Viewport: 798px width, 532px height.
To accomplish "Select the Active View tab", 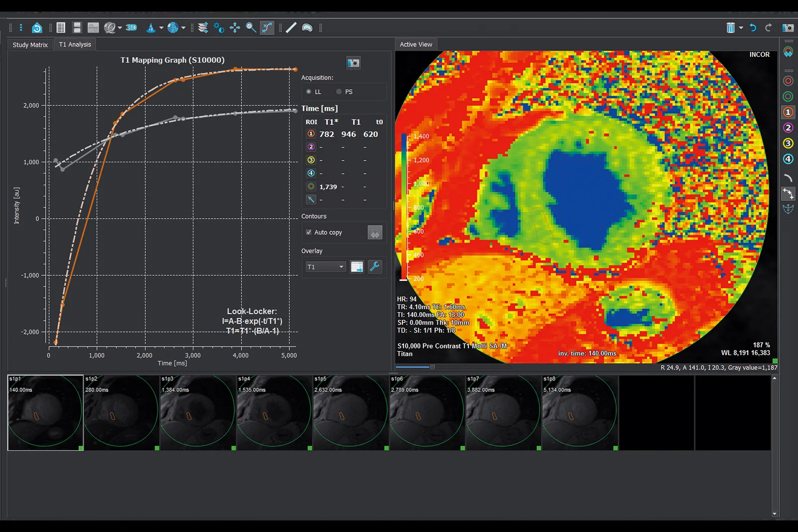I will click(x=416, y=44).
